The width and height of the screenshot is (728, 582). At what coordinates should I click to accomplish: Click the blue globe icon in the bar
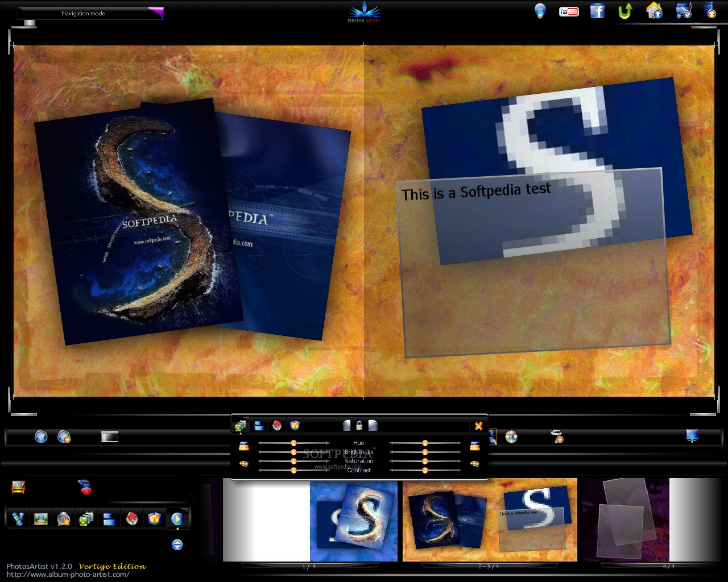pyautogui.click(x=41, y=436)
